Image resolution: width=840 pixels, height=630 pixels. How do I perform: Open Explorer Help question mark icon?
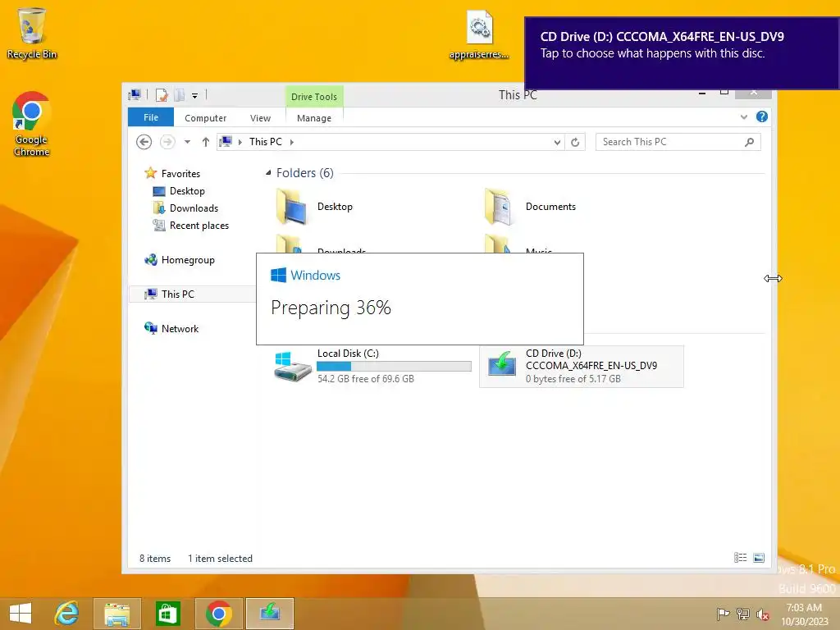(x=762, y=116)
